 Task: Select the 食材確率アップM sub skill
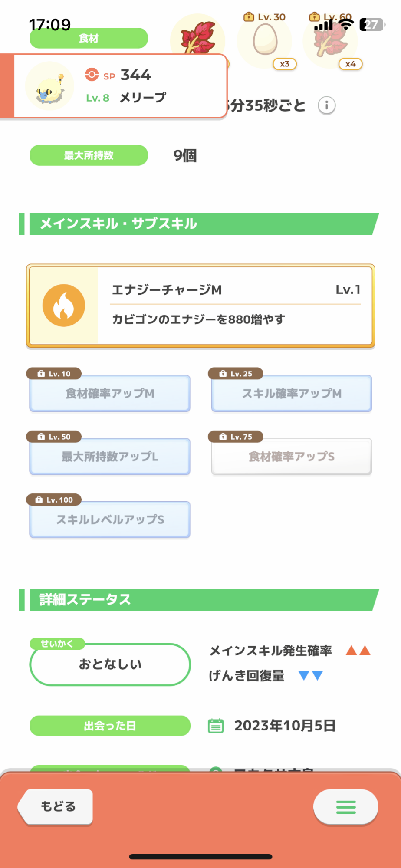(110, 393)
